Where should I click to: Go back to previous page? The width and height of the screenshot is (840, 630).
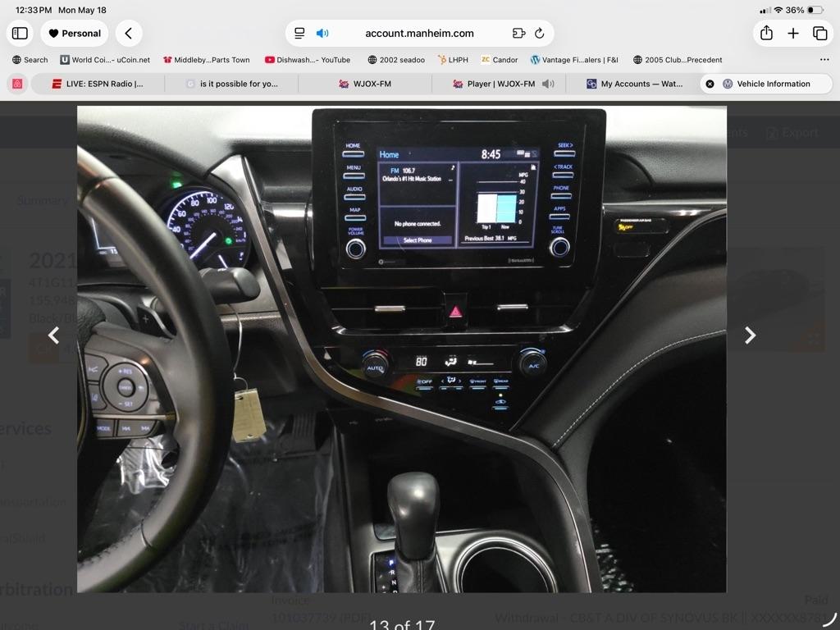[129, 33]
